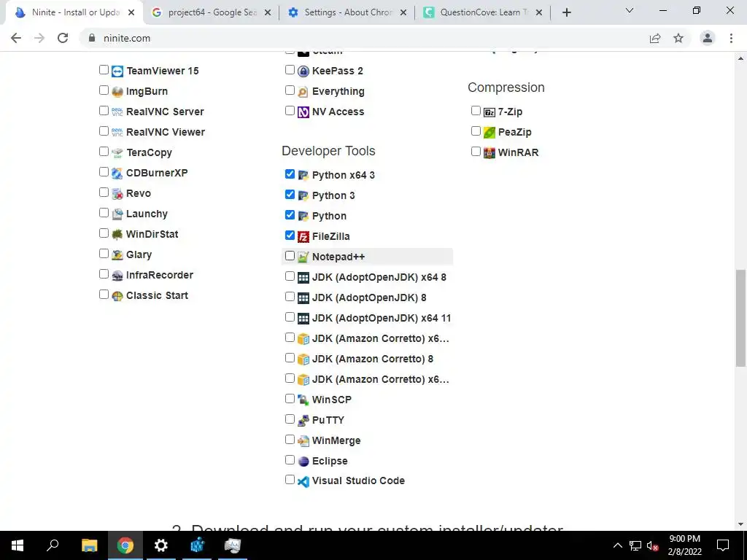The height and width of the screenshot is (560, 747).
Task: Check the JDK (Amazon Corretto) 8 checkbox
Action: click(290, 357)
